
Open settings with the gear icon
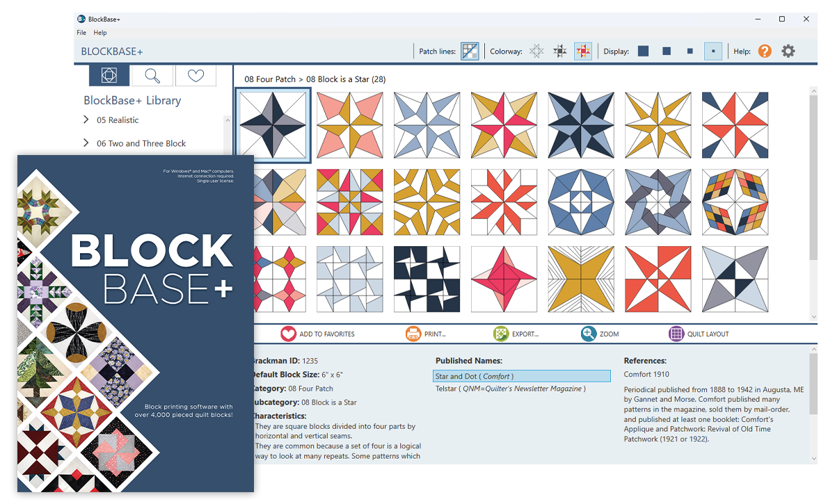(x=788, y=51)
